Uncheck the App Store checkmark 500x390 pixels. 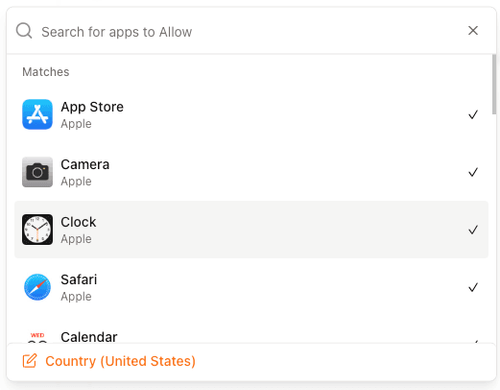(473, 115)
